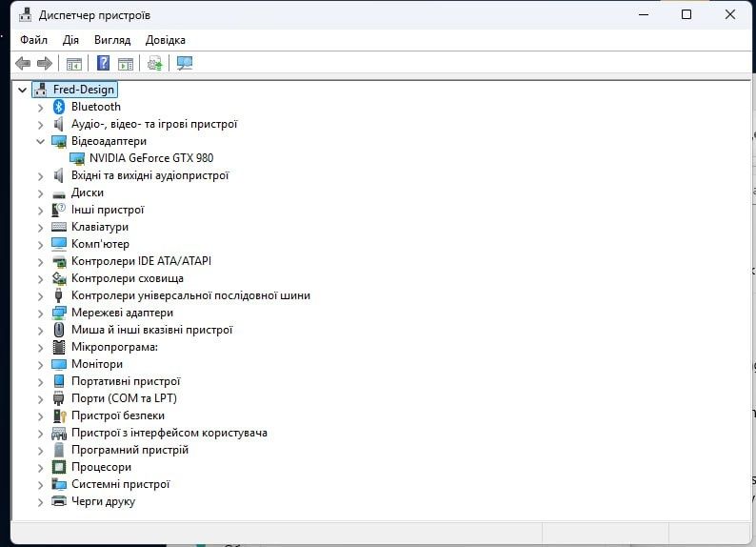756x547 pixels.
Task: Expand the Мережеві адаптери category arrow
Action: tap(41, 314)
